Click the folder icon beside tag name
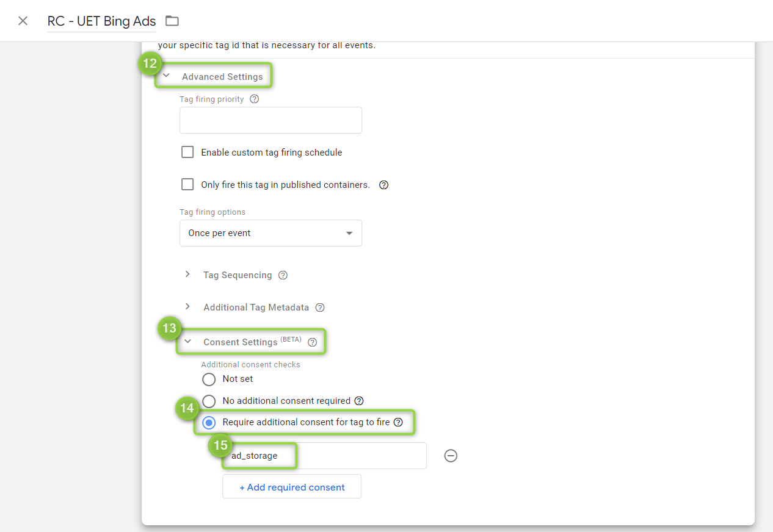 click(172, 21)
